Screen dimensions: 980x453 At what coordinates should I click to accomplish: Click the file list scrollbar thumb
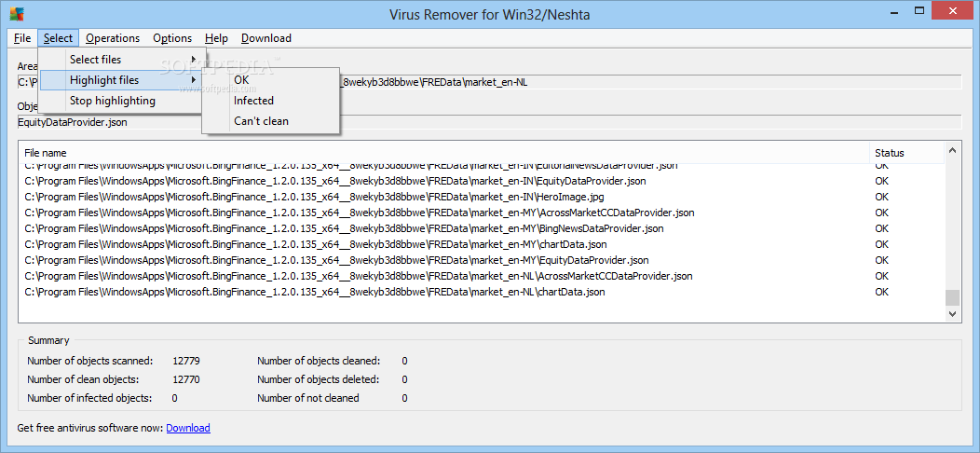(952, 297)
